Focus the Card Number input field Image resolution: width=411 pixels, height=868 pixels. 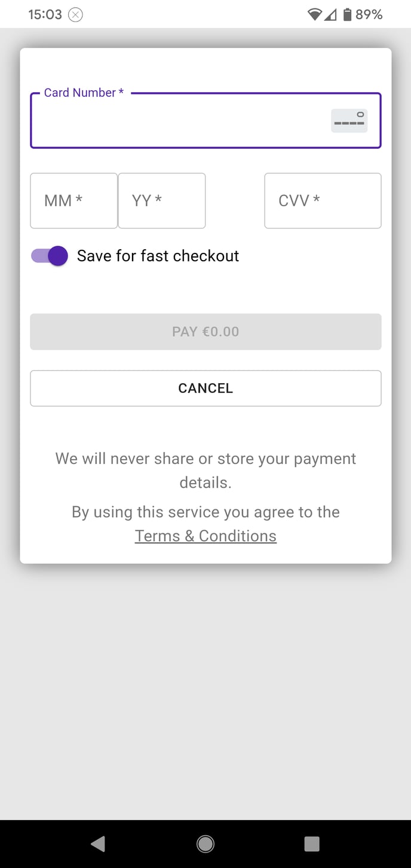coord(179,121)
